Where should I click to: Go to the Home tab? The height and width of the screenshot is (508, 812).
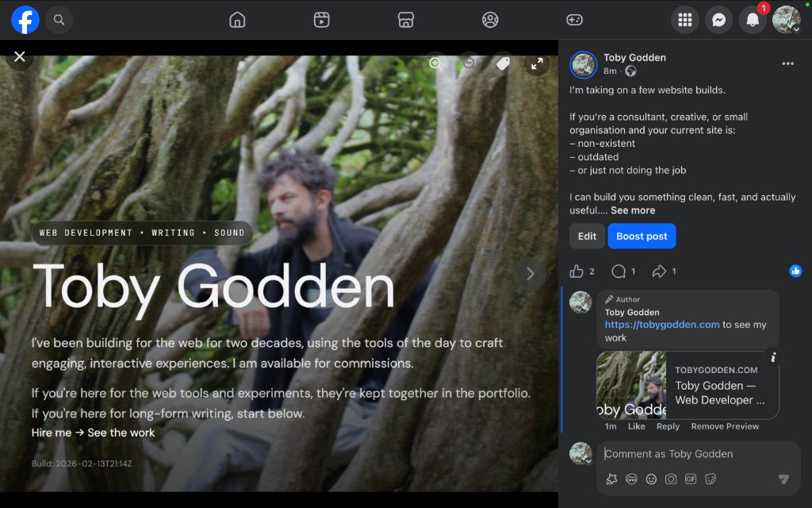(237, 20)
